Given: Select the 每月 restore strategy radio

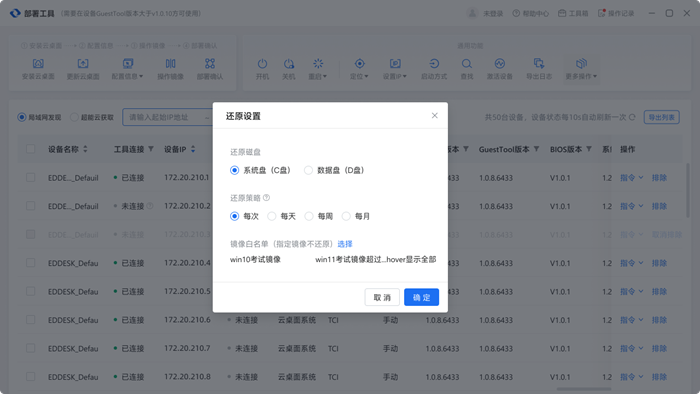Looking at the screenshot, I should 346,216.
